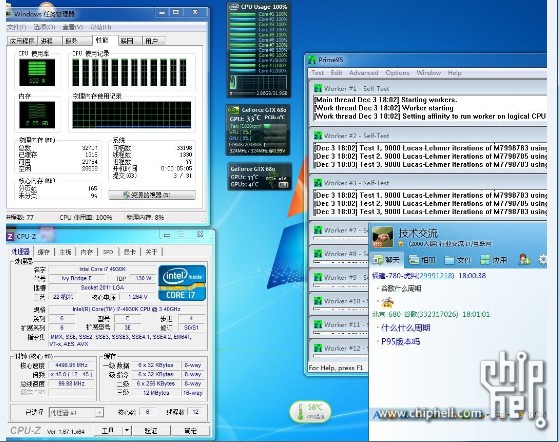Viewport: 559px width, 442px height.
Task: Select 聊天 tab in QQ group window
Action: 386,260
